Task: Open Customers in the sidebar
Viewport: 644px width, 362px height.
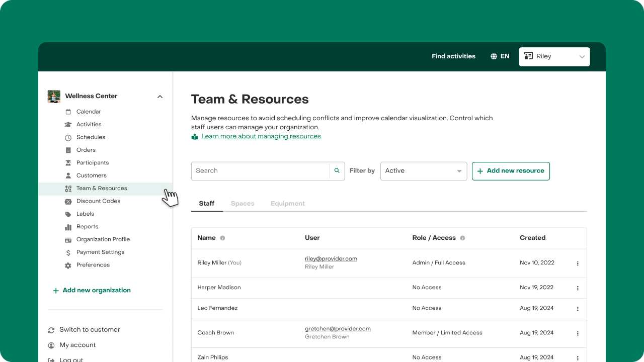Action: [x=92, y=175]
